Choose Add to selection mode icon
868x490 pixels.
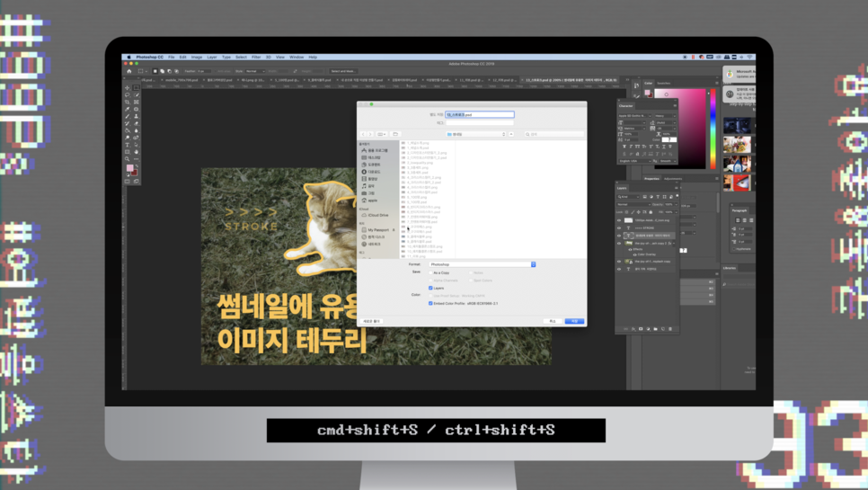[163, 71]
